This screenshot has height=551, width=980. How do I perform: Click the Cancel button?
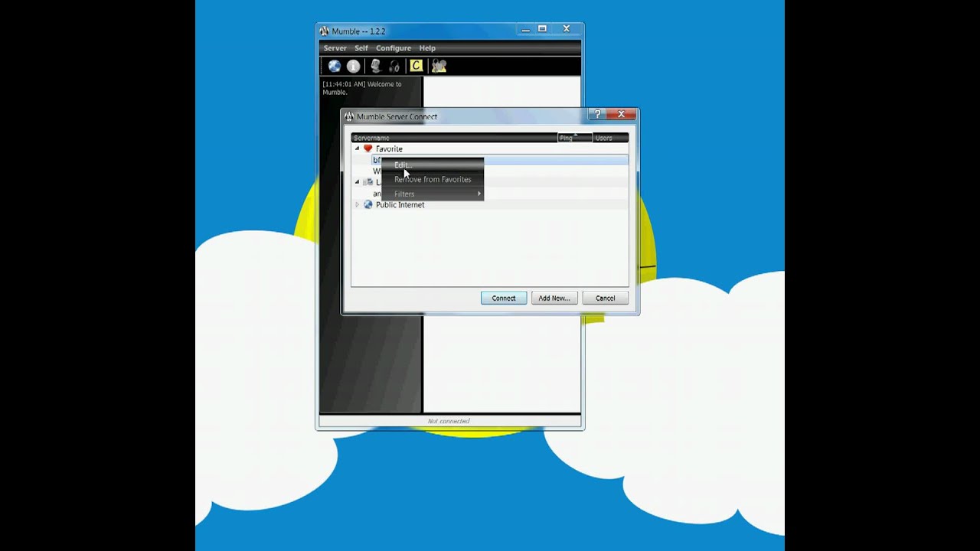pos(606,298)
